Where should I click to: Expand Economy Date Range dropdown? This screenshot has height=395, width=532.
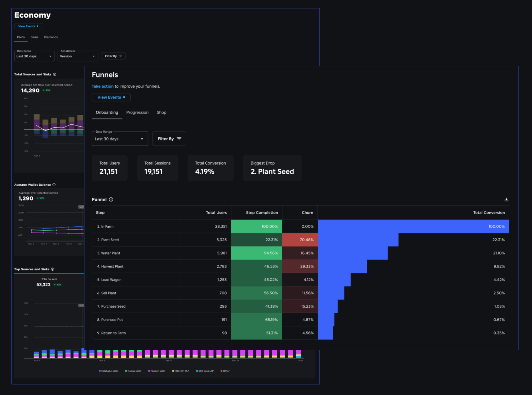point(34,56)
